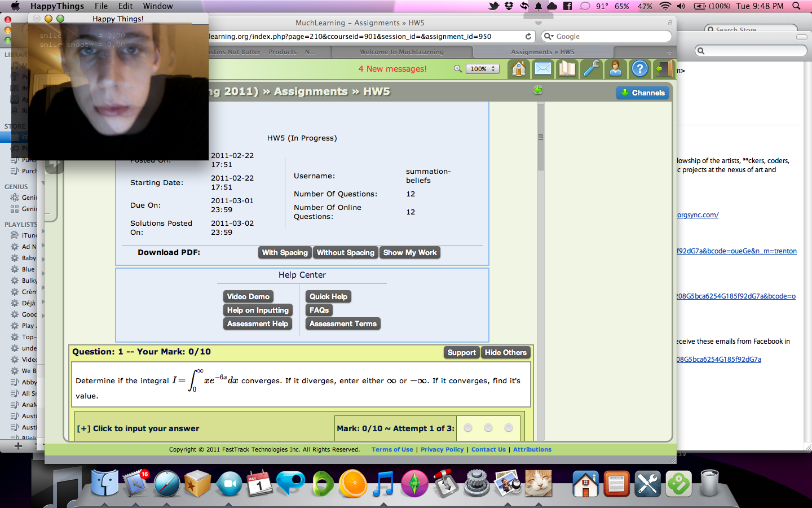Viewport: 812px width, 508px height.
Task: Open the wrench tools icon
Action: click(591, 69)
